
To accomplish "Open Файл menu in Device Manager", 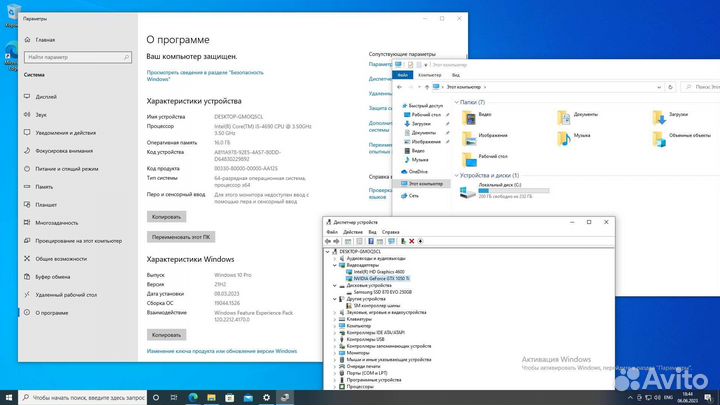I will [332, 232].
